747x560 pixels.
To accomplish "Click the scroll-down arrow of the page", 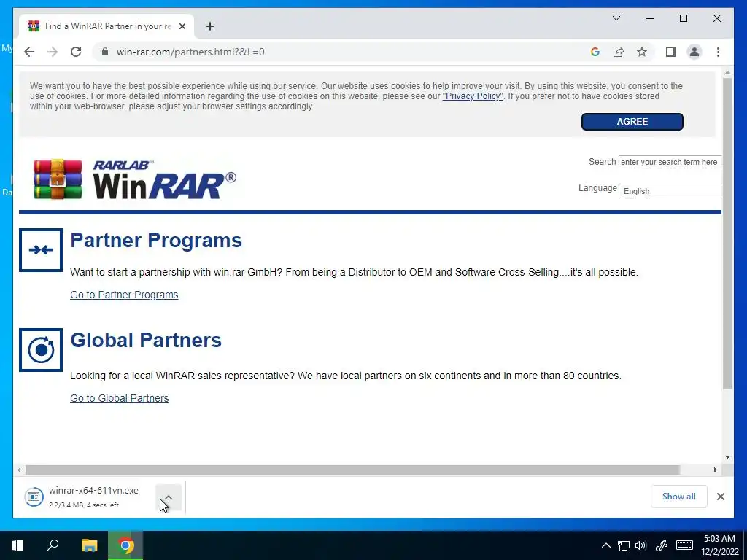I will 727,457.
